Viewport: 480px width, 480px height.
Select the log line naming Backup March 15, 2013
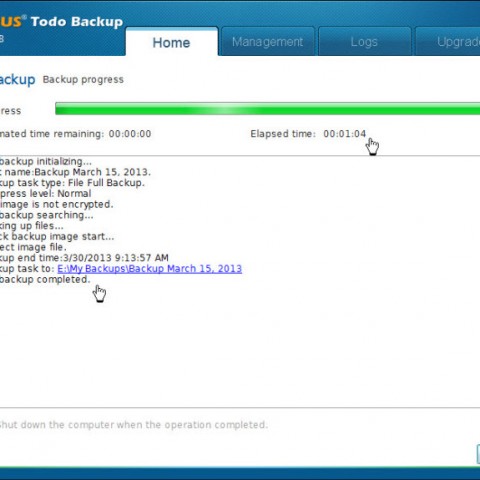75,172
